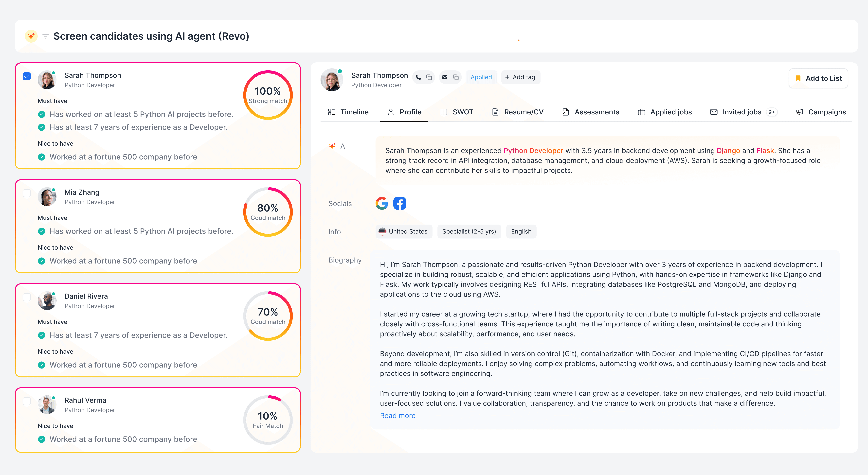Open the filter icon beside the page title

pyautogui.click(x=45, y=36)
